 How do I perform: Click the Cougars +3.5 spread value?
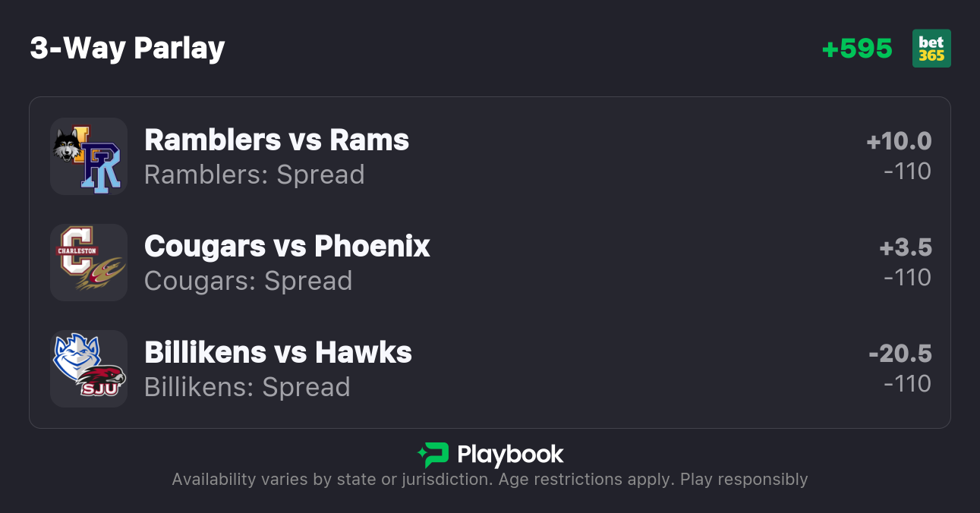[x=906, y=247]
